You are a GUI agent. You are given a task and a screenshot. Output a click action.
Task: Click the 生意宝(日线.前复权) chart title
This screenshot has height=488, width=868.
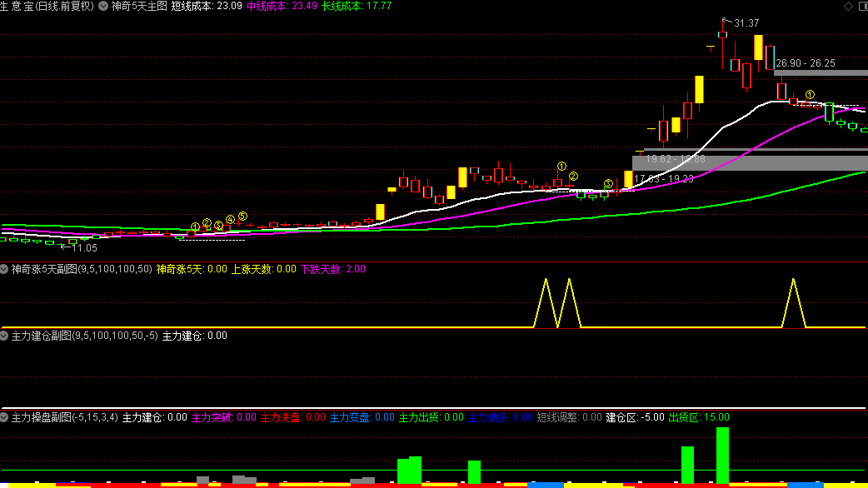47,6
